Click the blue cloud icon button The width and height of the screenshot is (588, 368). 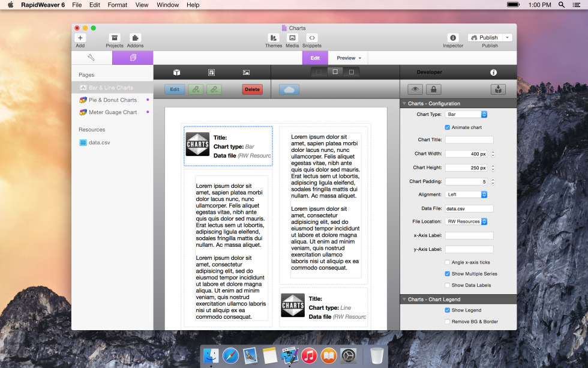click(289, 89)
